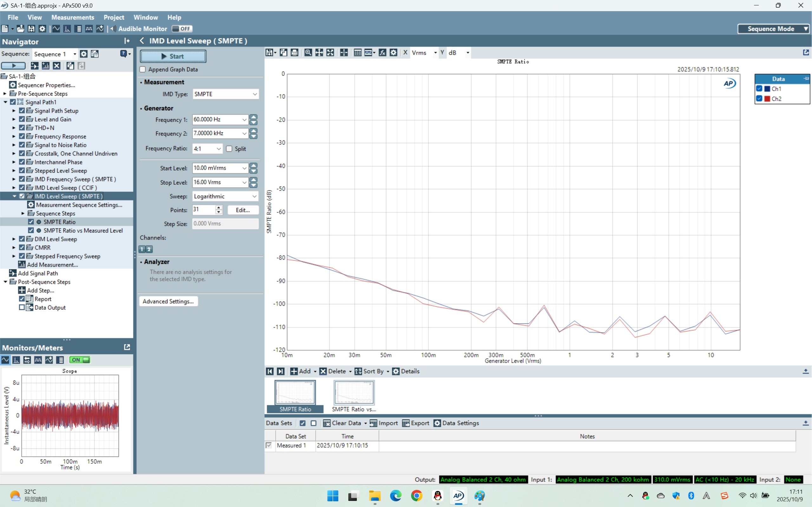Viewport: 812px width, 507px height.
Task: Open the IMD Type dropdown
Action: click(x=226, y=94)
